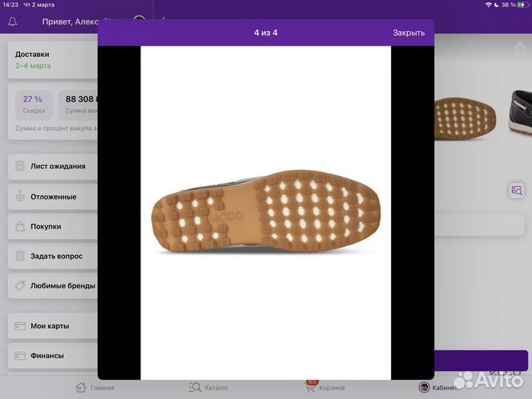Screen dimensions: 532x399
Task: Close the photo viewer with Закрыть
Action: point(408,33)
